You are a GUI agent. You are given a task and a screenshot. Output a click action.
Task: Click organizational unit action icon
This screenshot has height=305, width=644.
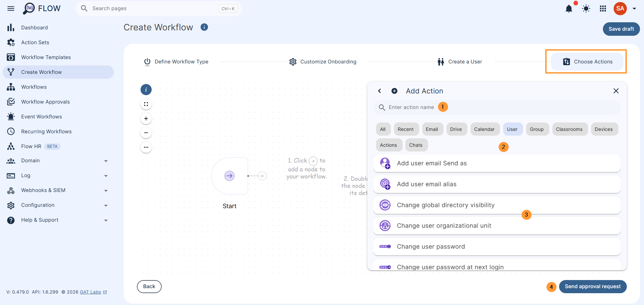pos(385,226)
